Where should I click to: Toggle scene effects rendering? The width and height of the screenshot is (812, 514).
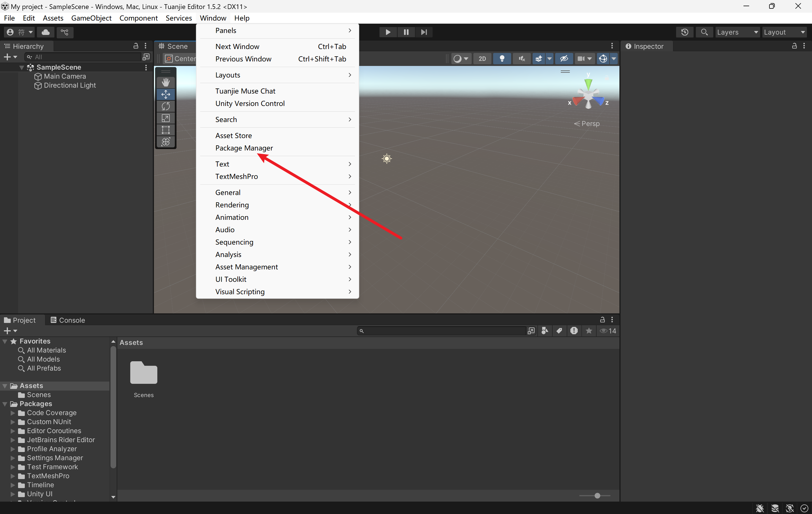tap(539, 59)
